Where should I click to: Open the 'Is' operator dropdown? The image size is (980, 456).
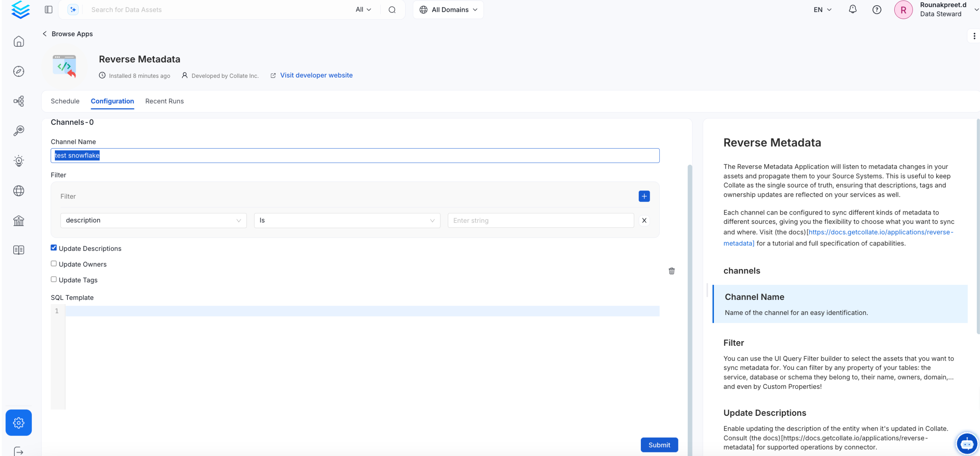click(347, 220)
